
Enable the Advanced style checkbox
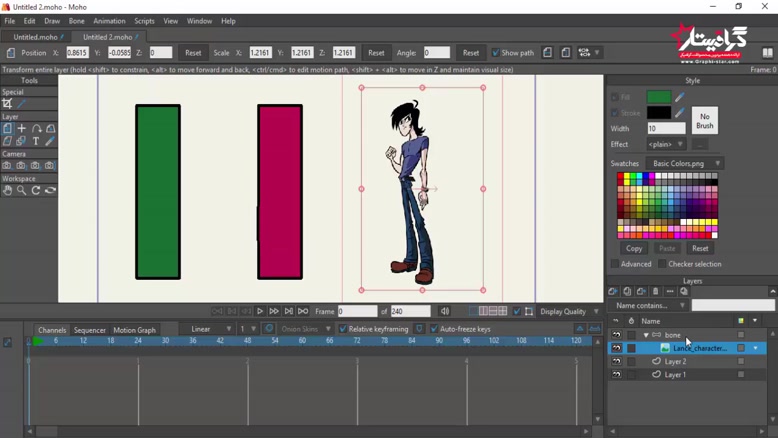point(615,264)
